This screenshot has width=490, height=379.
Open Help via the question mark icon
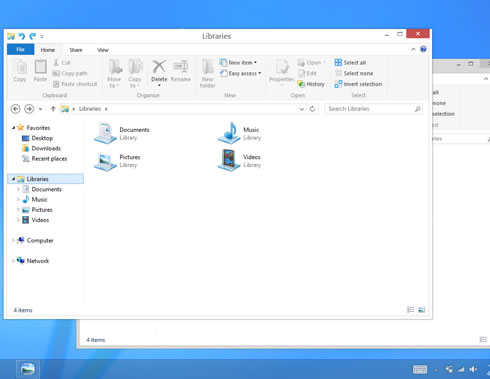coord(423,49)
